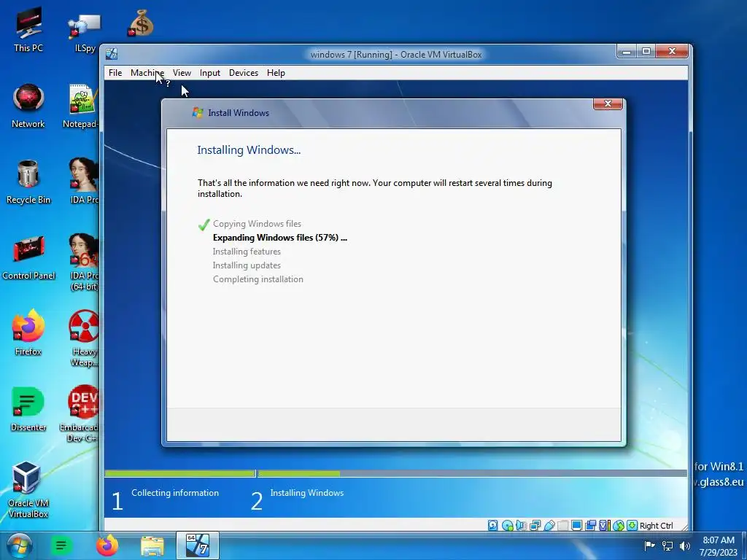Open the Input menu

pos(209,73)
